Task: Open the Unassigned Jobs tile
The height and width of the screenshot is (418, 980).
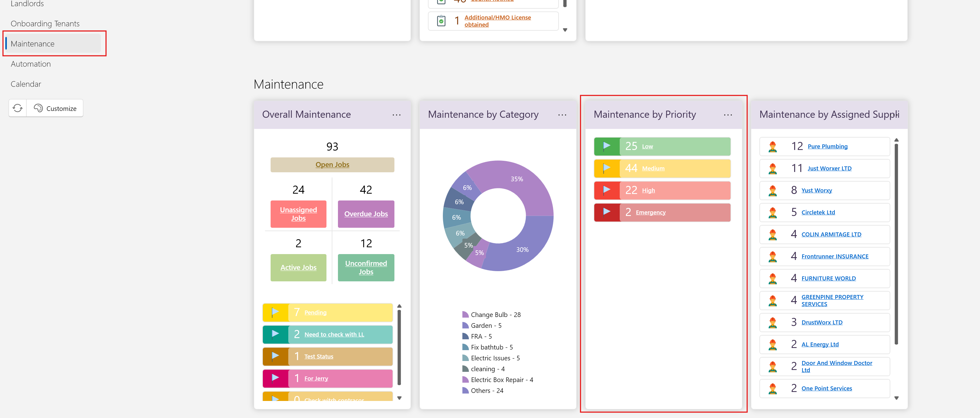Action: pyautogui.click(x=298, y=214)
